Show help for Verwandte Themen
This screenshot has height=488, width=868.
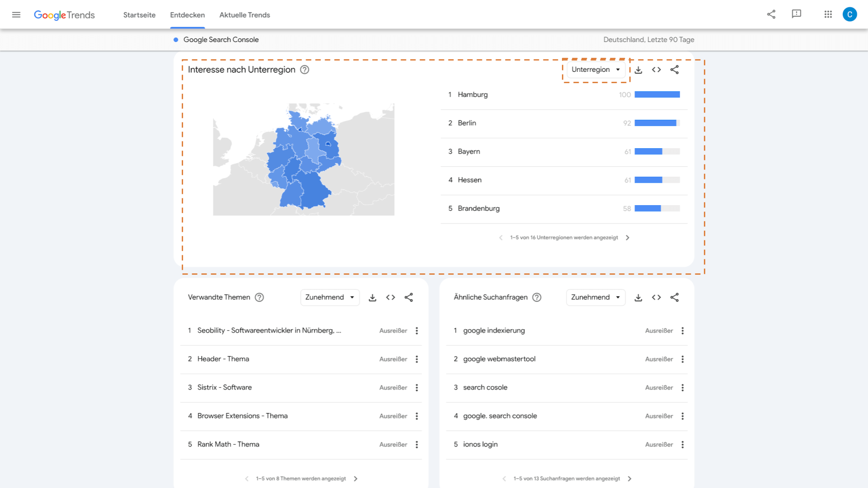(259, 297)
